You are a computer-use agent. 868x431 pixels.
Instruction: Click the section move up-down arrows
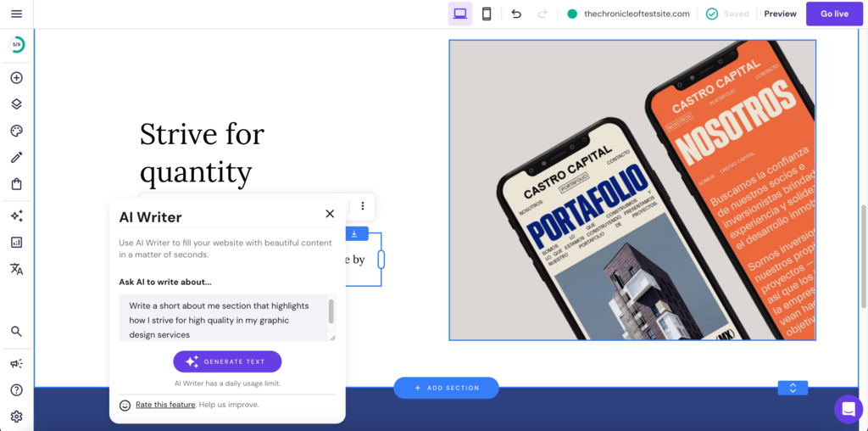click(x=793, y=388)
